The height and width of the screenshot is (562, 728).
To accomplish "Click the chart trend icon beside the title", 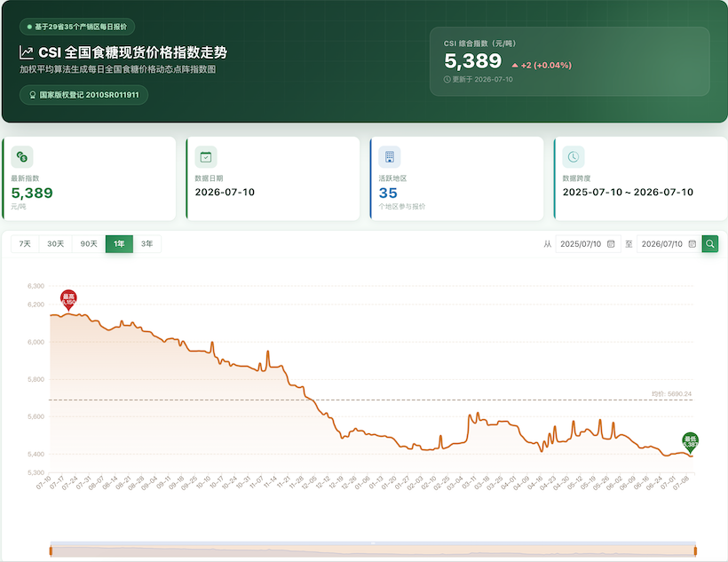I will 27,52.
